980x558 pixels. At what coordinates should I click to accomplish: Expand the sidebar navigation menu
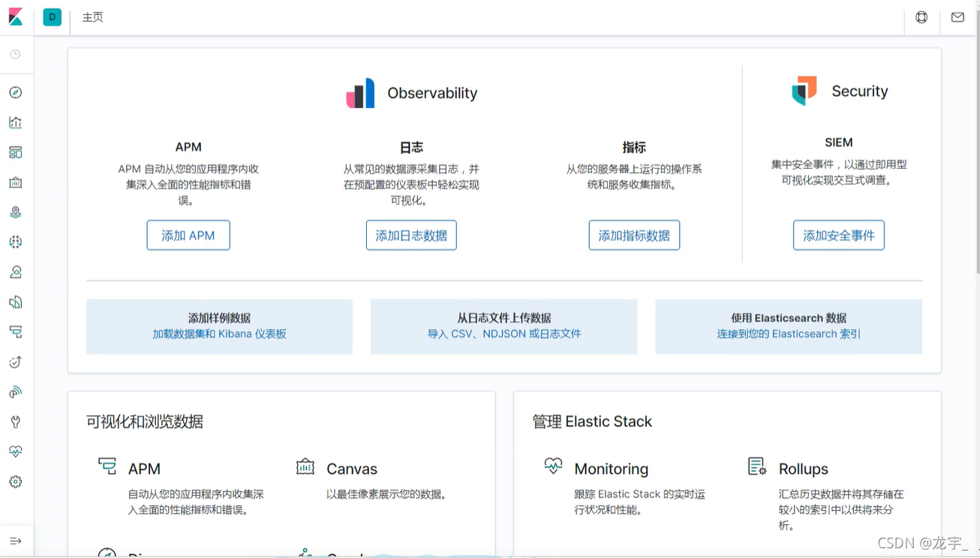(16, 541)
